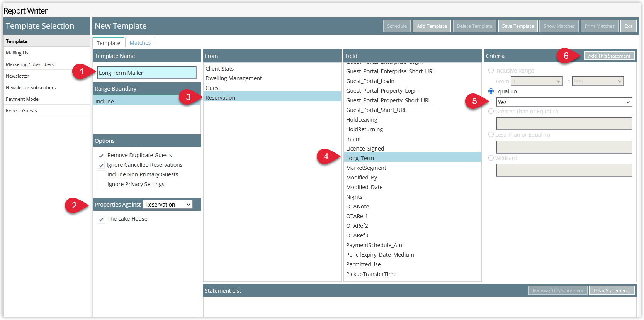Click the Print Matches button
This screenshot has height=320, width=644.
tap(600, 26)
